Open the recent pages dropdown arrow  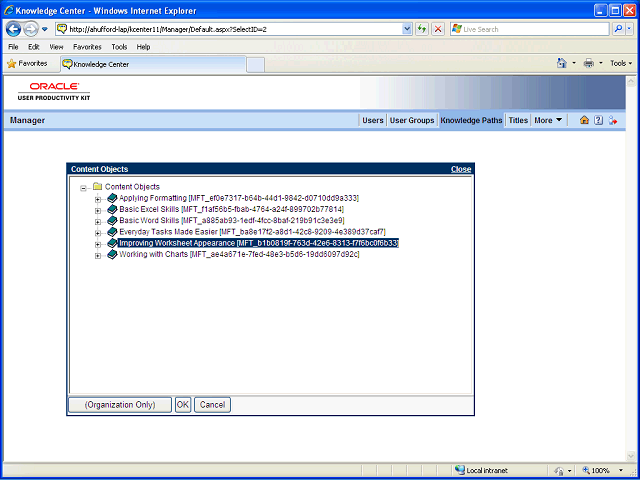(45, 29)
